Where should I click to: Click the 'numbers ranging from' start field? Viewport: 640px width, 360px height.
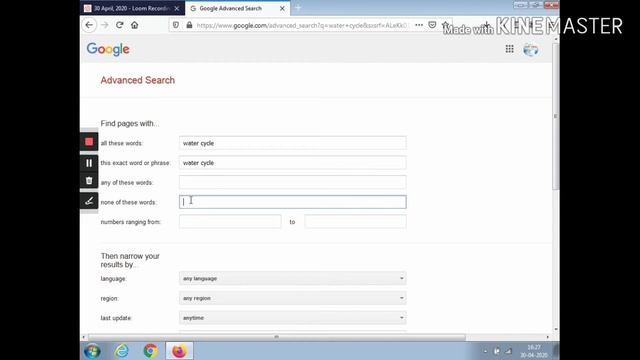point(230,222)
